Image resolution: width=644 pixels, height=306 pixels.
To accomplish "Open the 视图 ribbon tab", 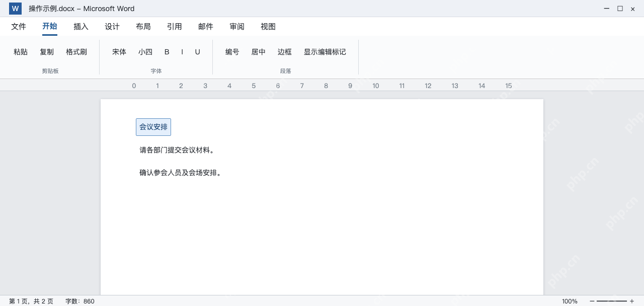I will tap(268, 27).
